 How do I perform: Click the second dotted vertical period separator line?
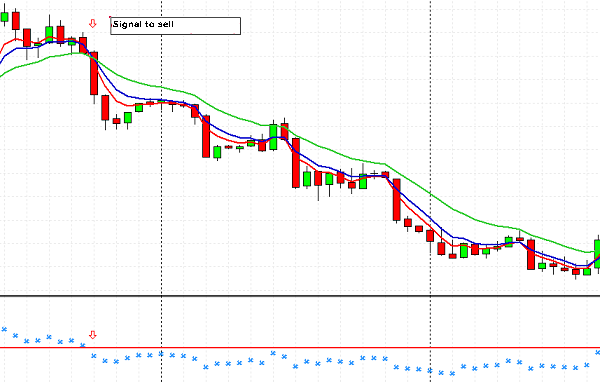pos(430,191)
